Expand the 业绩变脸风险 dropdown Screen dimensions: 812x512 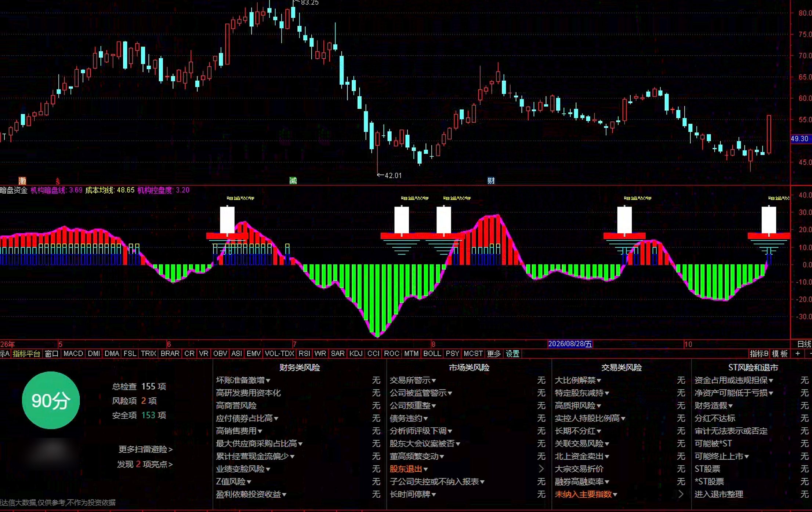(243, 469)
